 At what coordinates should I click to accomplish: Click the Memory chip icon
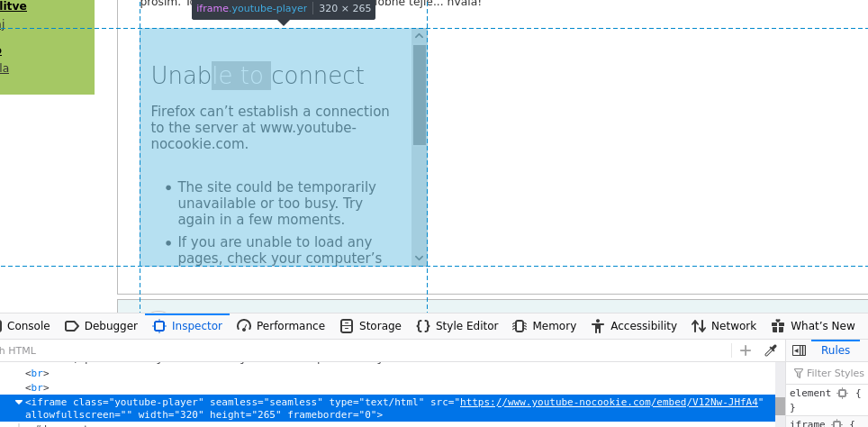tap(520, 326)
